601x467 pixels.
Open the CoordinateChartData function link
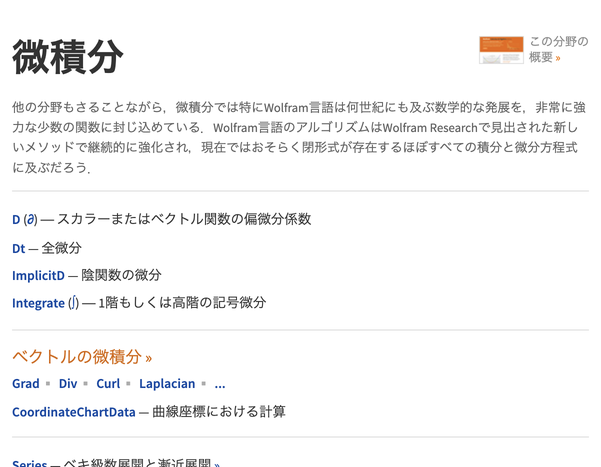(73, 412)
